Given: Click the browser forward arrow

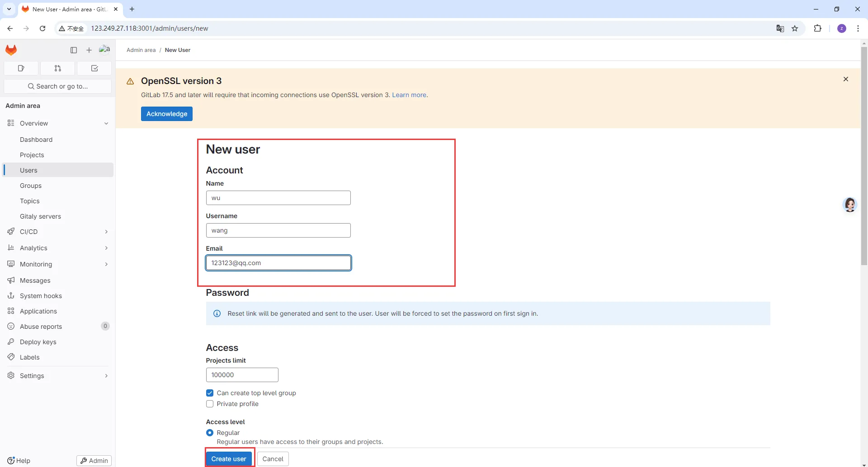Looking at the screenshot, I should [x=26, y=28].
